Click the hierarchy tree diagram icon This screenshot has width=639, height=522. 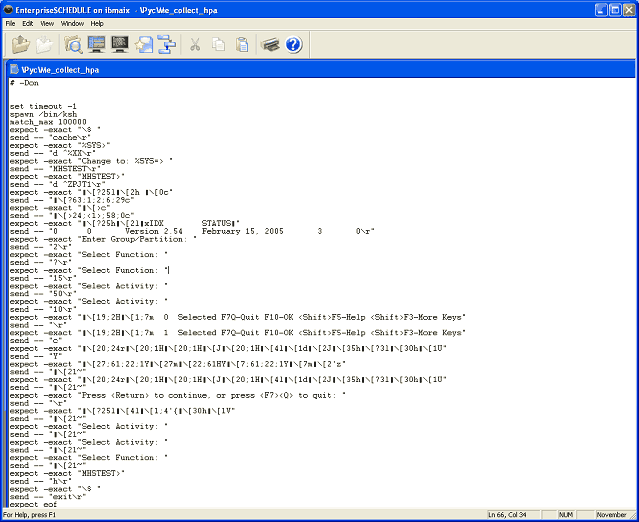[166, 44]
